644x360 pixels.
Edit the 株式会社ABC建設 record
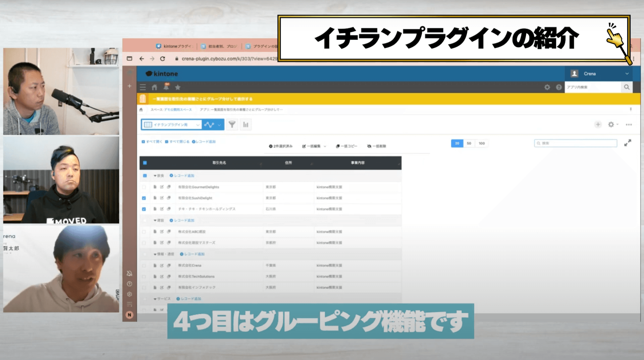tap(162, 232)
